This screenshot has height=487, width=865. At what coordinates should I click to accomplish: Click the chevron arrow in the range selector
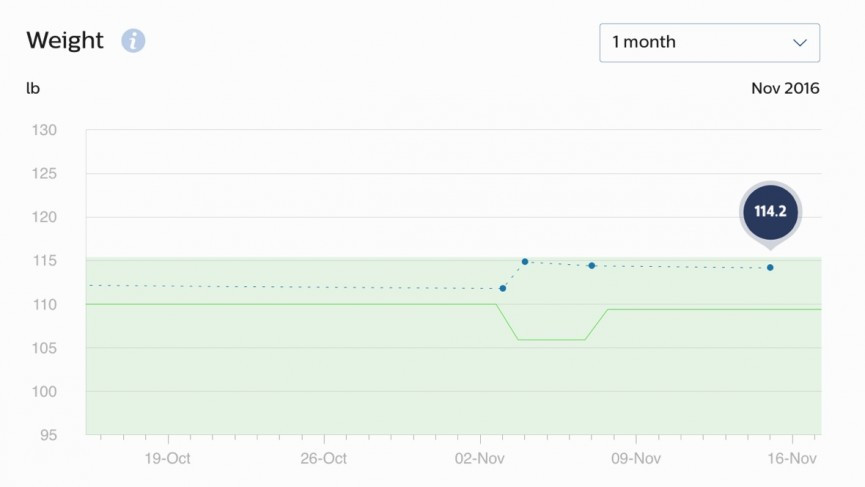799,43
